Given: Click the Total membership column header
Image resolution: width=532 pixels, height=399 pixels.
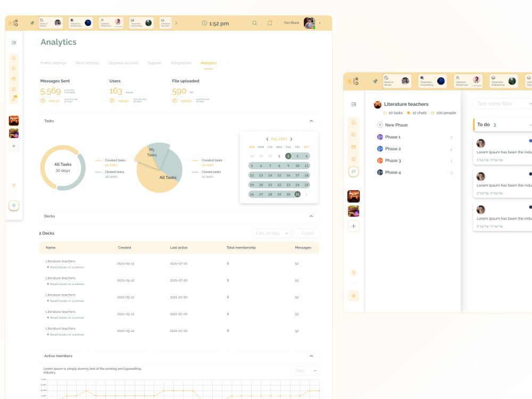Looking at the screenshot, I should coord(241,248).
